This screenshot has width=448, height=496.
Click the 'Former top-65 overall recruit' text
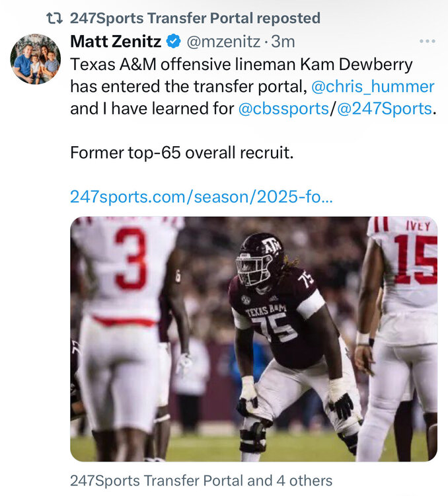[x=181, y=153]
